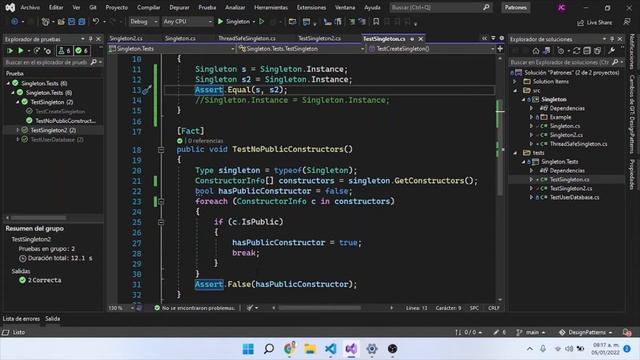Click the Buscar (Ctrl+Q) search box

pos(440,7)
